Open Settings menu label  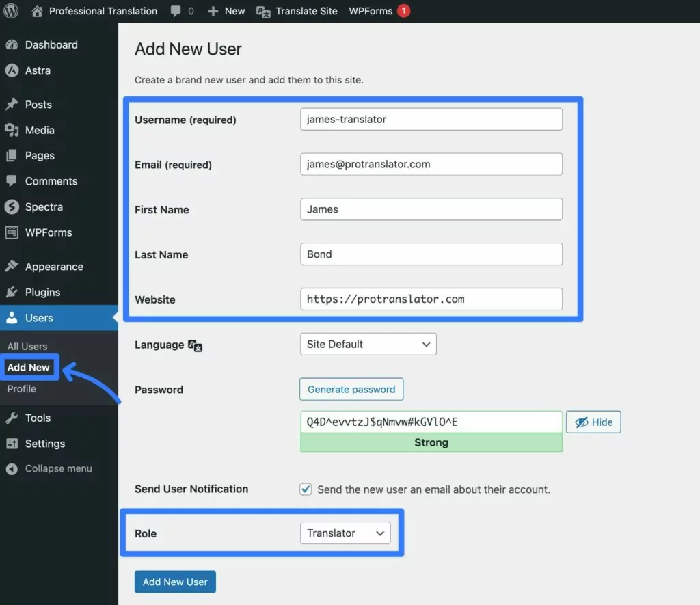coord(45,444)
